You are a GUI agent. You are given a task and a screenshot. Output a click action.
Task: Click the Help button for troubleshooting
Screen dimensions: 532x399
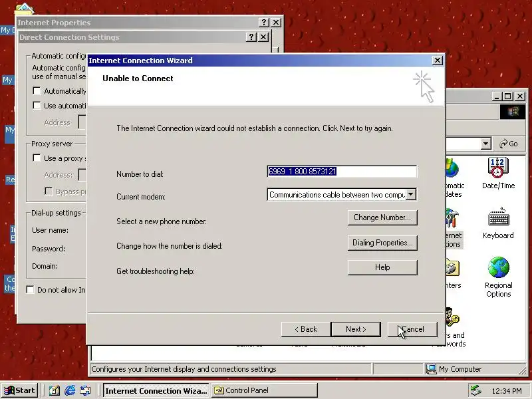[x=382, y=267]
